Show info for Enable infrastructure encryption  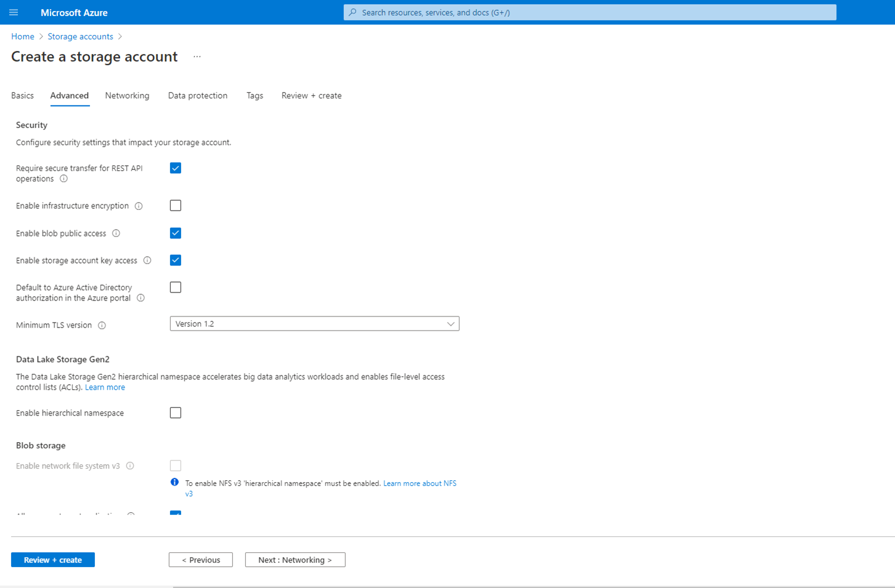pos(139,206)
